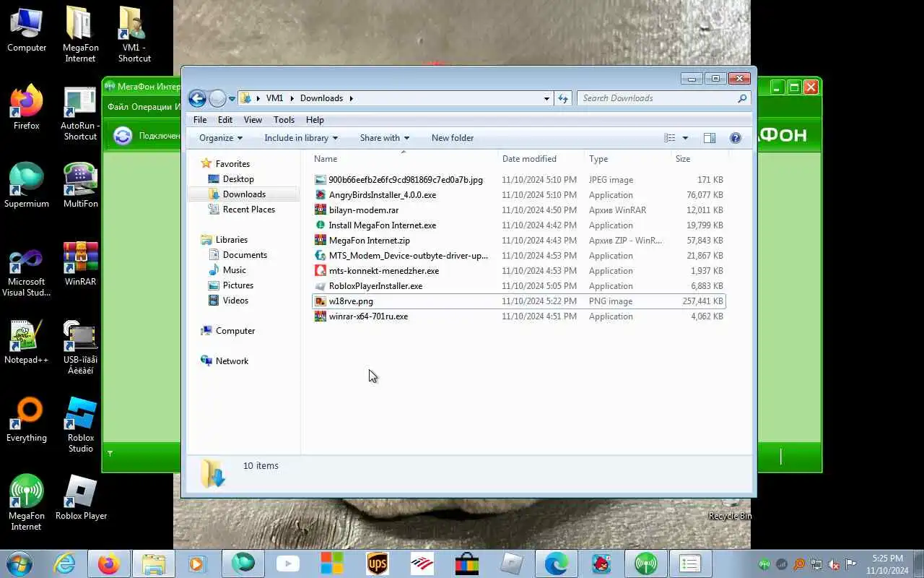The height and width of the screenshot is (578, 924).
Task: Expand Include in library dropdown
Action: 301,138
